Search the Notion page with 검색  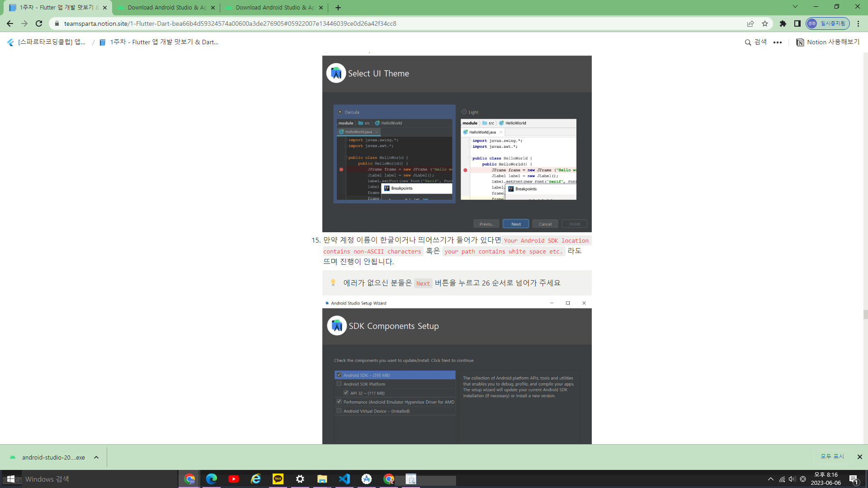[x=756, y=42]
